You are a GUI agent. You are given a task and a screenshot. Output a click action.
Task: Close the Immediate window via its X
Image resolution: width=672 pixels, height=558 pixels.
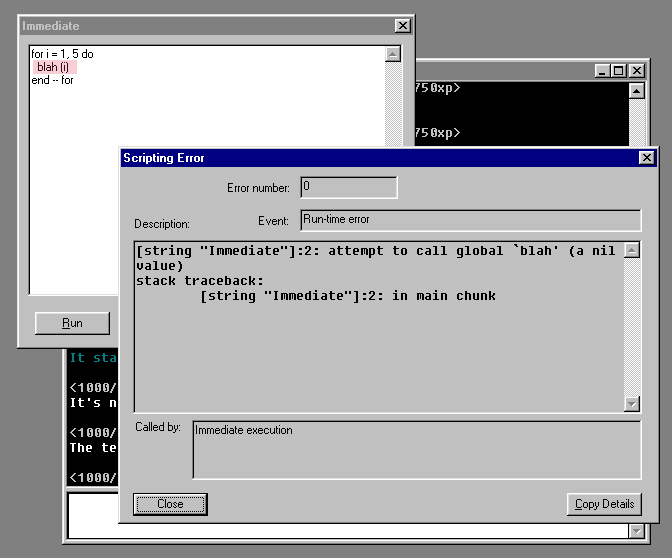coord(402,26)
